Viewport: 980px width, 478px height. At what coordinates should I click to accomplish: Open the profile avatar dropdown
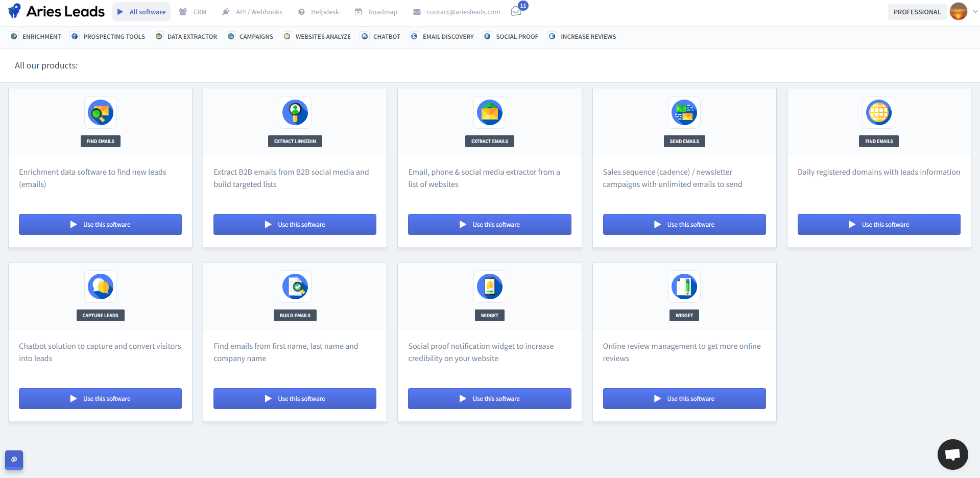tap(959, 11)
